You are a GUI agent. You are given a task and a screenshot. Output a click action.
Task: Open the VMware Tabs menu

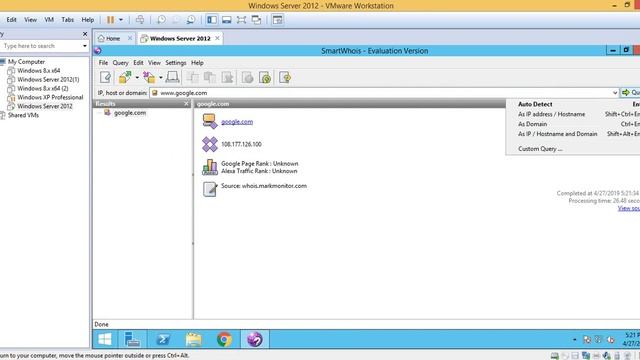67,20
